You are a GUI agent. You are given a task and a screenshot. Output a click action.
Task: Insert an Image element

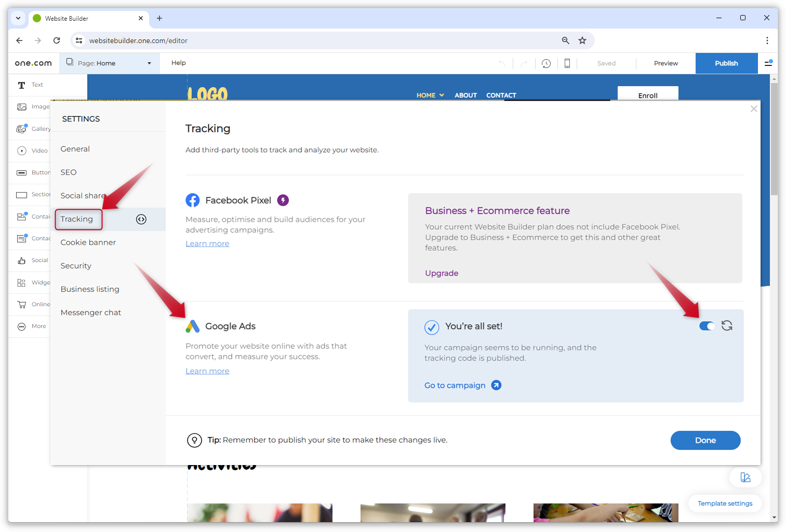(21, 106)
